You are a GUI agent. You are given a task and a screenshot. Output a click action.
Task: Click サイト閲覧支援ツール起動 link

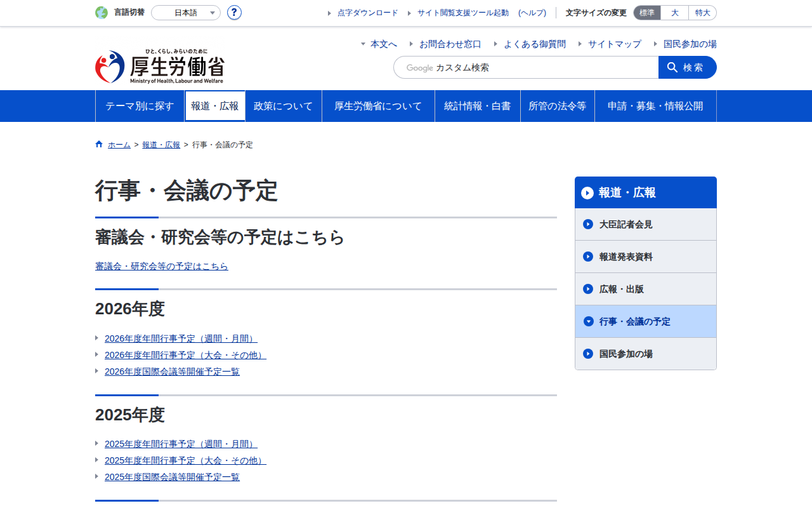pyautogui.click(x=463, y=13)
